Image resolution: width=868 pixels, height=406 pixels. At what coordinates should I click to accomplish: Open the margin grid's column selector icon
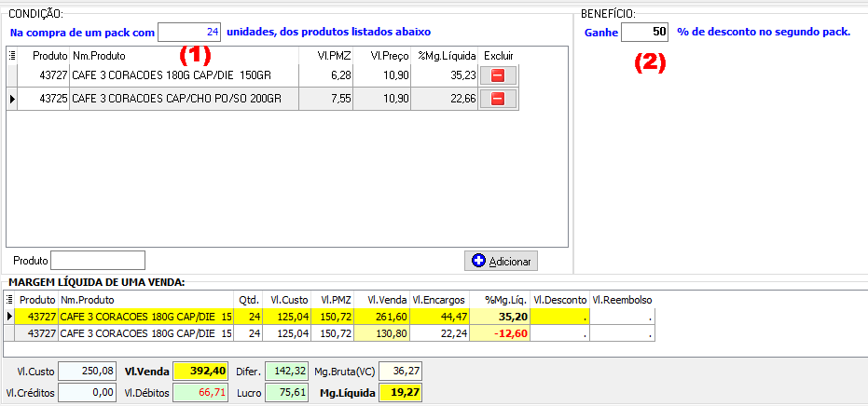pos(9,300)
